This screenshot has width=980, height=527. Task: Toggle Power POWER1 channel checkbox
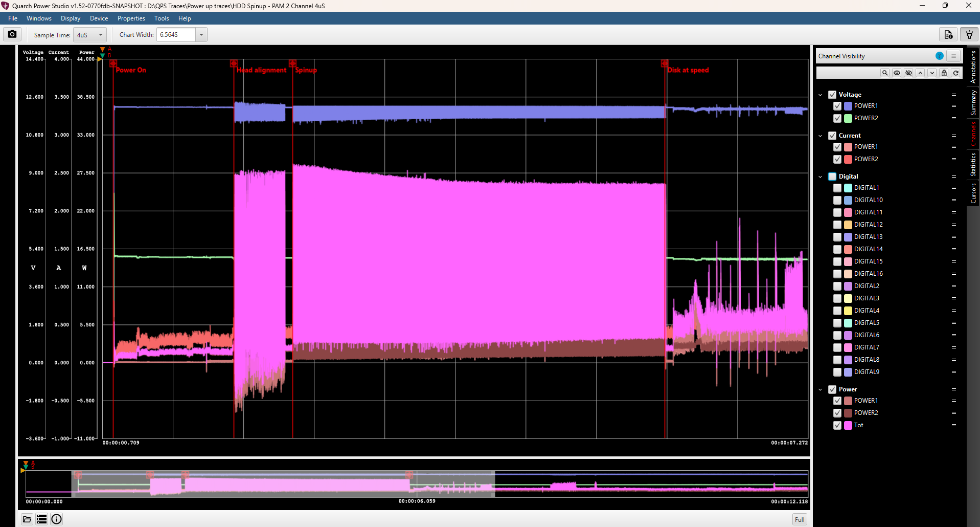837,401
